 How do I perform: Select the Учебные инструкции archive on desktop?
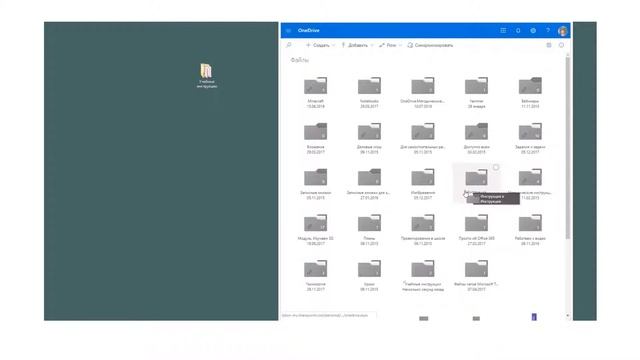(x=207, y=76)
